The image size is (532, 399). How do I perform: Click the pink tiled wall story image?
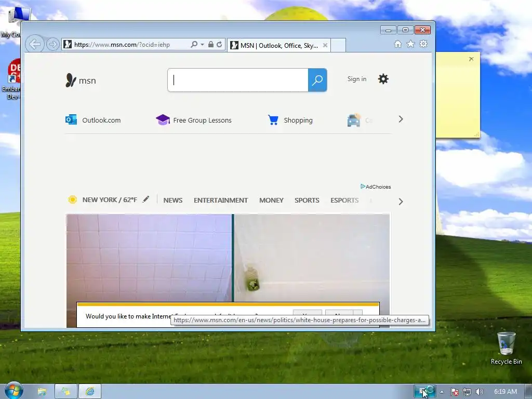coord(149,258)
